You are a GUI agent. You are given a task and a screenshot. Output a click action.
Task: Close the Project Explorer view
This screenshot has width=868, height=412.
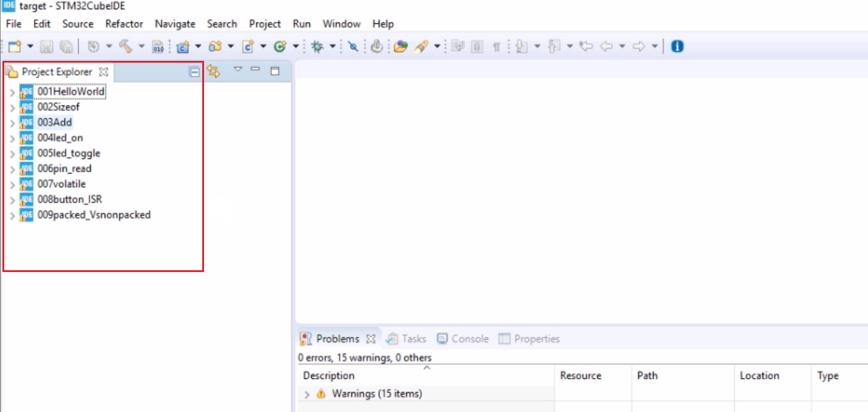coord(104,72)
